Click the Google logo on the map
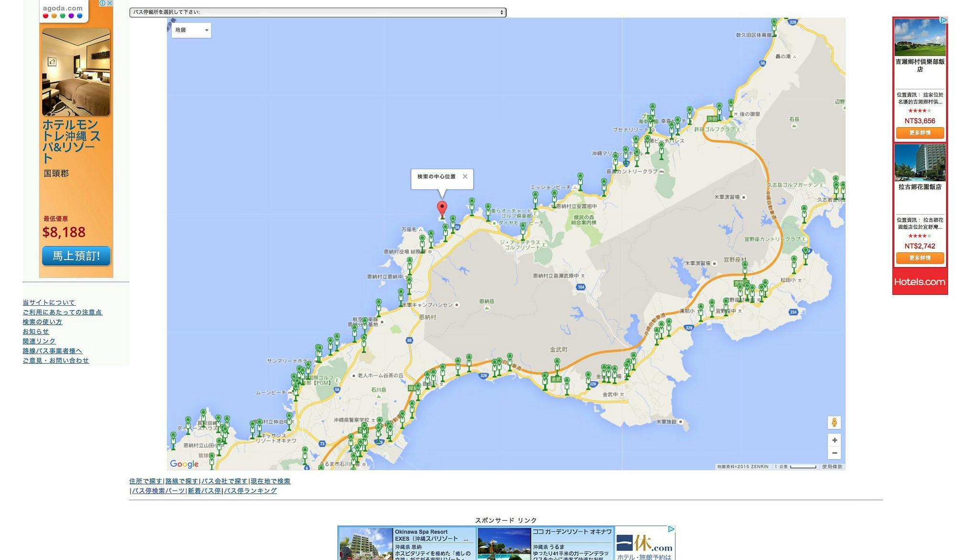979x560 pixels. click(x=184, y=464)
